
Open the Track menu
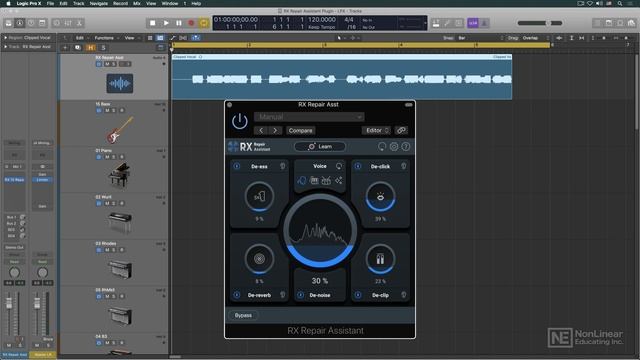point(78,3)
